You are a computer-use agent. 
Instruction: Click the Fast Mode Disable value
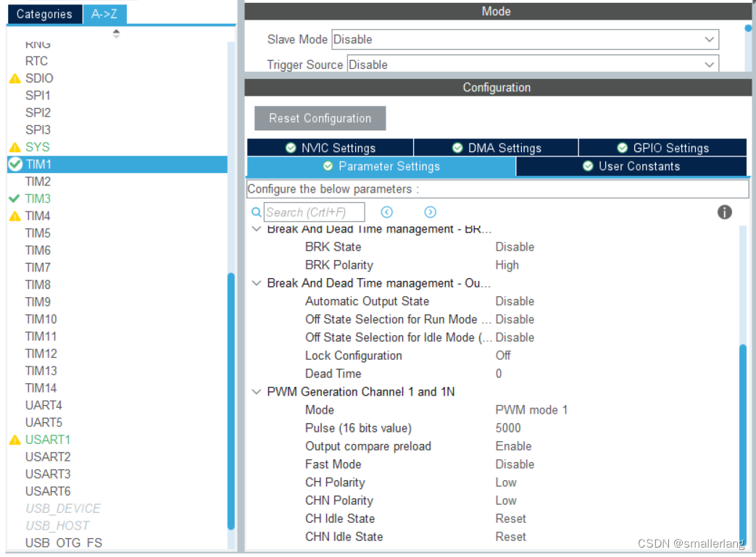pos(515,464)
